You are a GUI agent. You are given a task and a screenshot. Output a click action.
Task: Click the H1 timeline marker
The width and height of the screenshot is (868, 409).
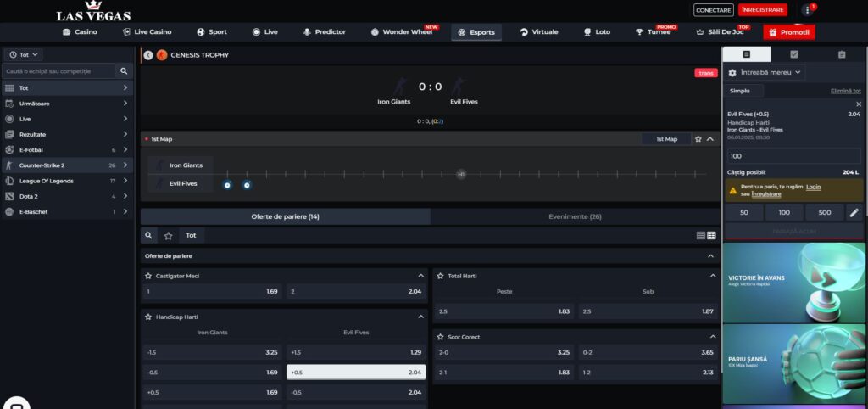click(460, 175)
